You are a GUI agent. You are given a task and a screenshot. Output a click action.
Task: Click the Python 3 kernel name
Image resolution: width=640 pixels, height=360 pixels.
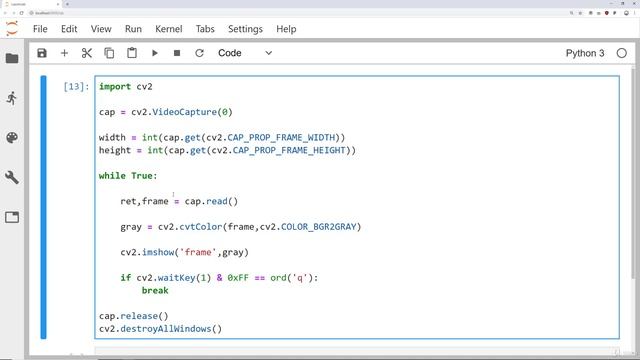pos(584,53)
